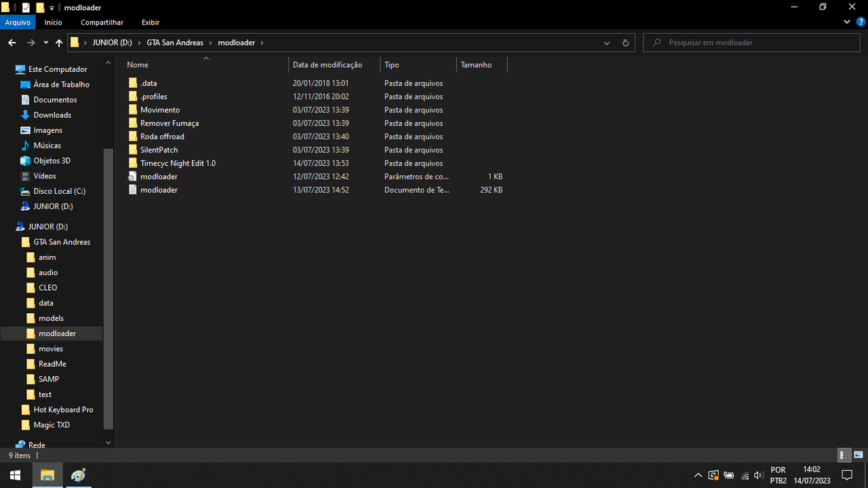Open Objetos 3D in the sidebar
868x488 pixels.
tap(52, 161)
